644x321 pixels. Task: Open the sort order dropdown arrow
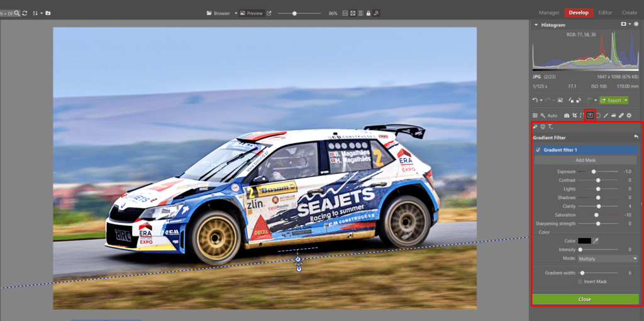coord(42,13)
